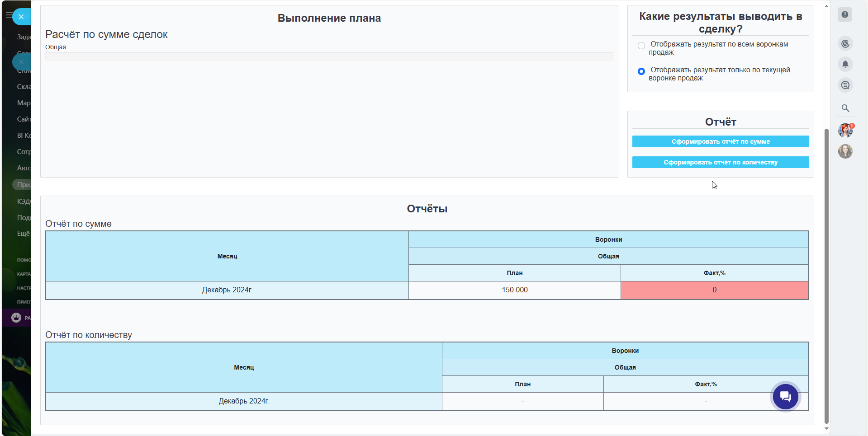This screenshot has height=436, width=868.
Task: Select display results only for current funnel
Action: tap(641, 71)
